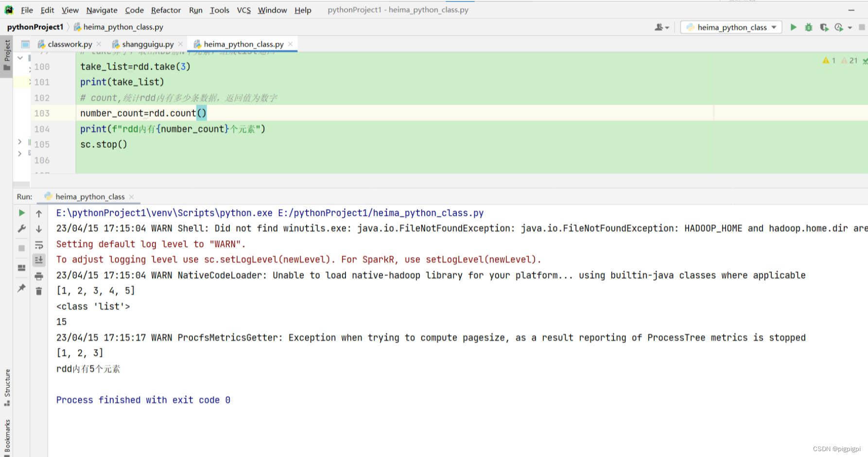Open the Bookmarks tool window sidebar

click(7, 437)
